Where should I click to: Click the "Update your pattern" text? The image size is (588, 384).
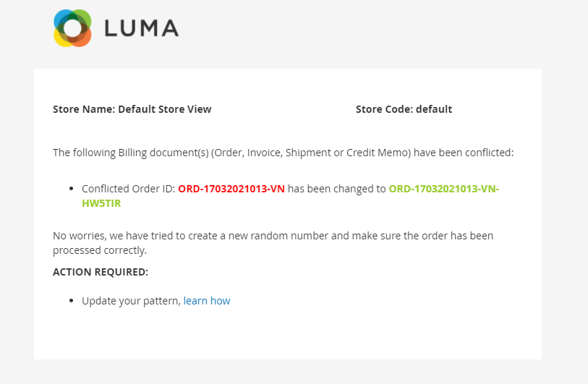[130, 301]
